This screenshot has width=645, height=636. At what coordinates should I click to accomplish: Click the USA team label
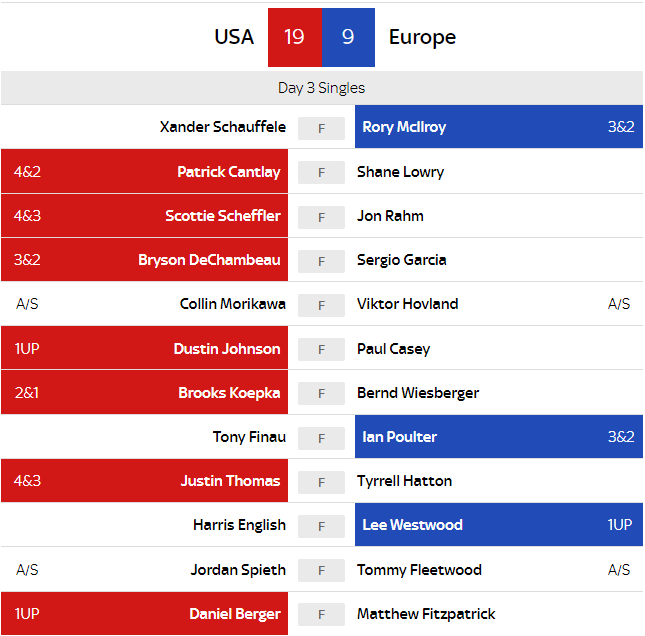[234, 37]
